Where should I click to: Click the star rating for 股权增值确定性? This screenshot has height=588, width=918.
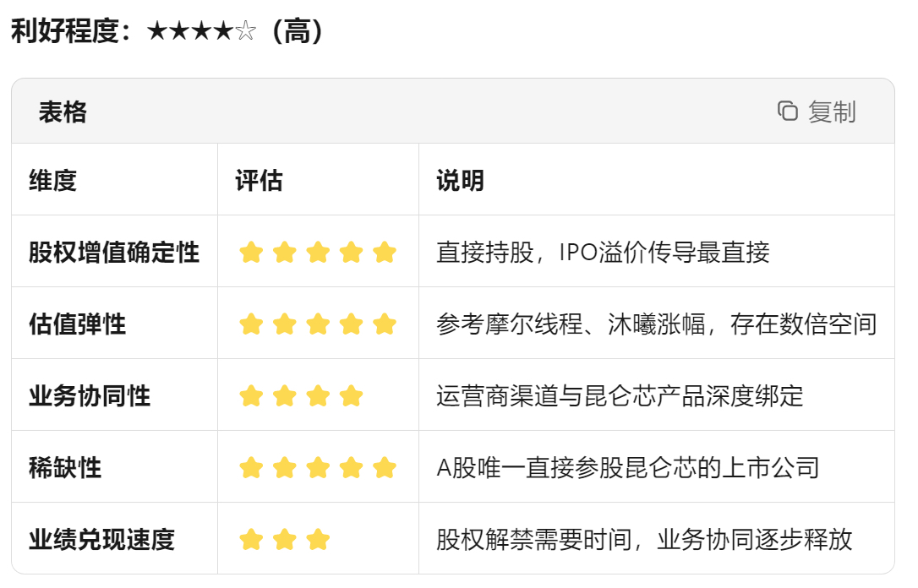point(318,253)
